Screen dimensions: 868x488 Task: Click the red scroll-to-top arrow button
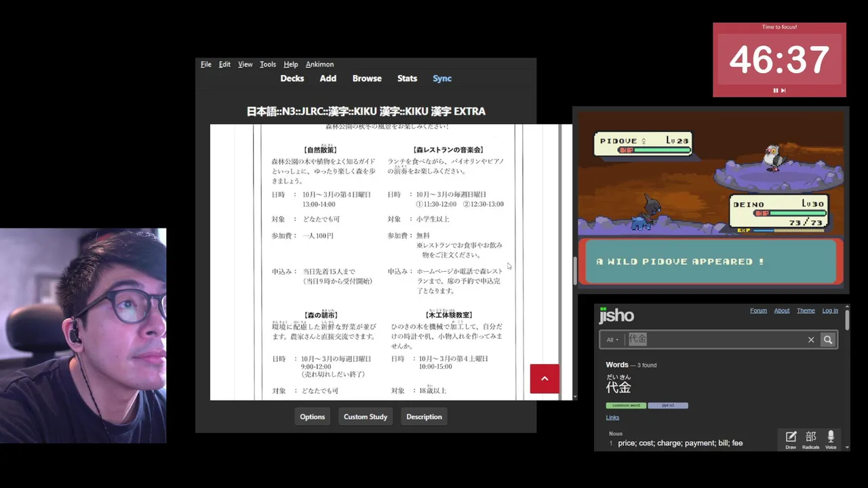pos(545,379)
